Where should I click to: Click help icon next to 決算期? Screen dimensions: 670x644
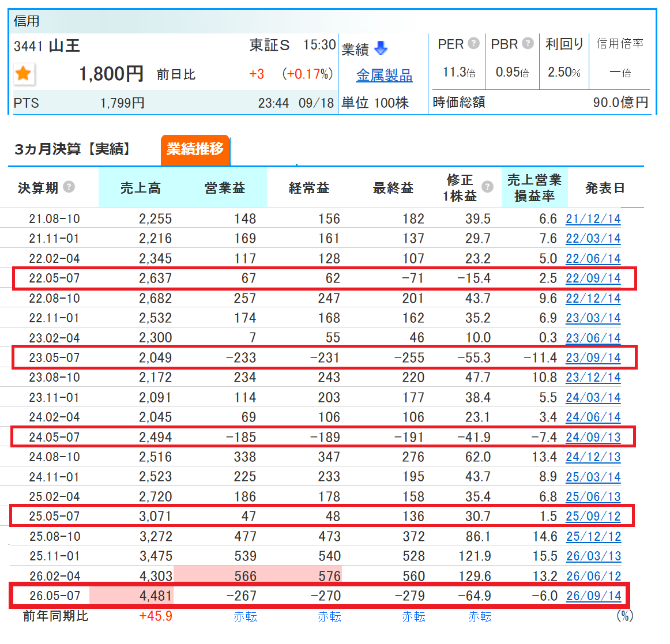pos(69,187)
